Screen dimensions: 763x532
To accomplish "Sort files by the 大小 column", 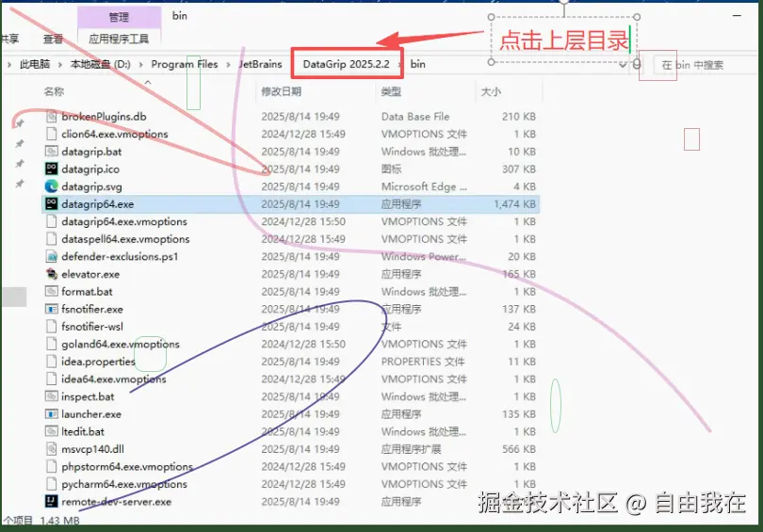I will 491,91.
